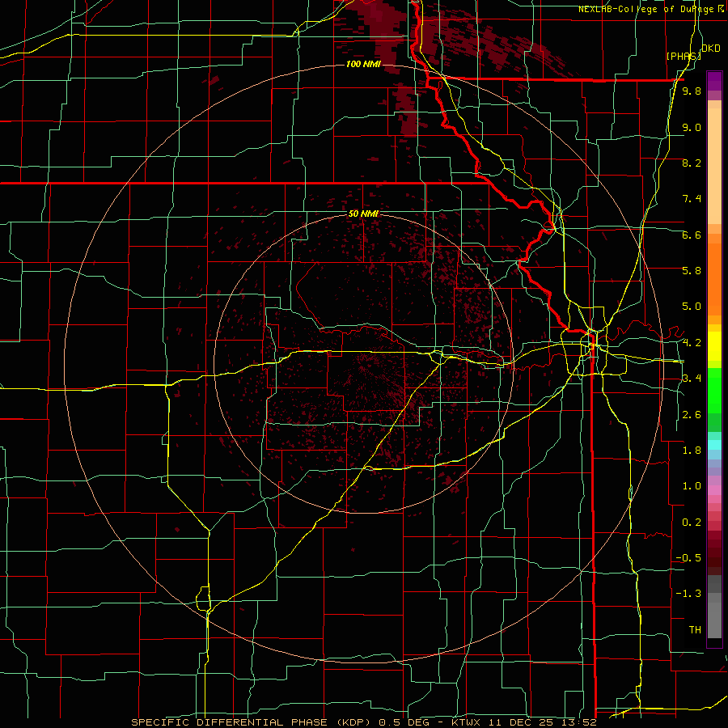Click the -0.5 value on the scale
Screen dimensions: 728x728
coord(688,557)
